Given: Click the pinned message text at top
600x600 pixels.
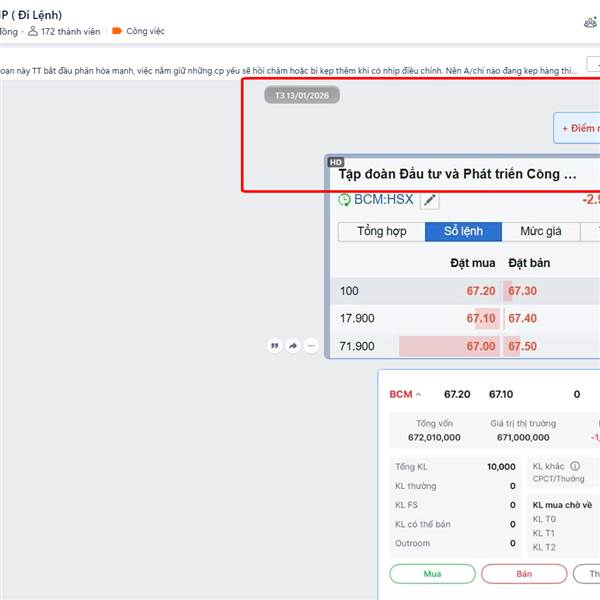Looking at the screenshot, I should [x=288, y=71].
